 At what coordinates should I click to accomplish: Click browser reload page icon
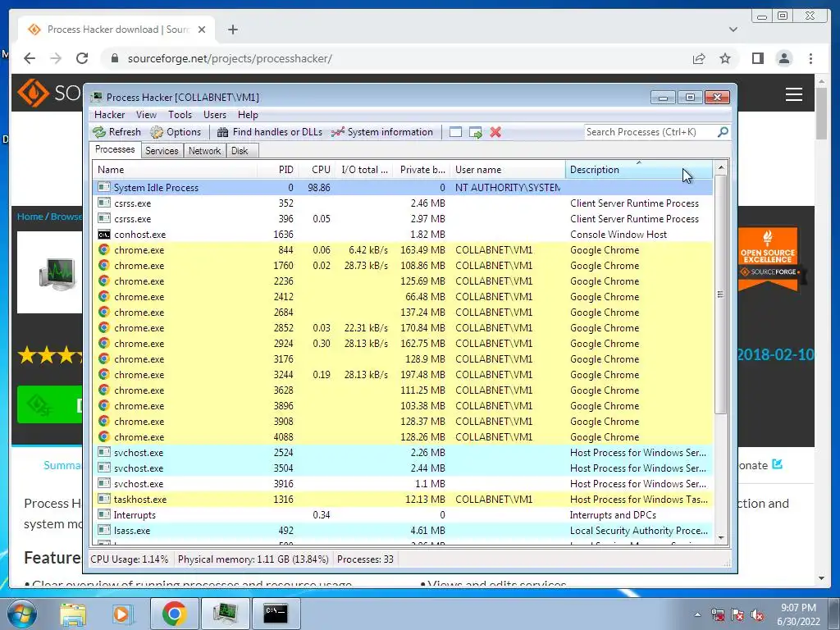tap(82, 58)
